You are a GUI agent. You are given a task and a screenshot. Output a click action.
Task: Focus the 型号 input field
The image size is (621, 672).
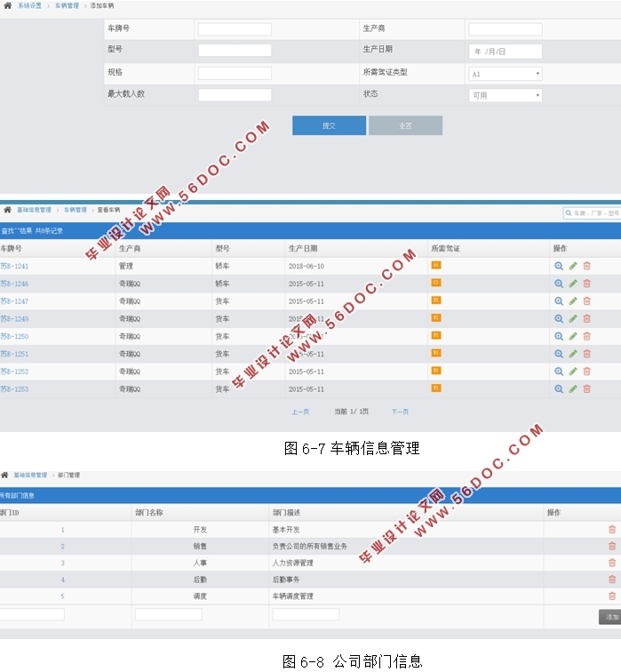(x=235, y=50)
